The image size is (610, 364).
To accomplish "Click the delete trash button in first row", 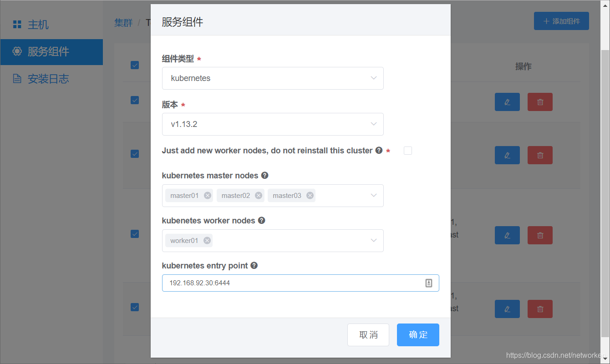I will 540,102.
